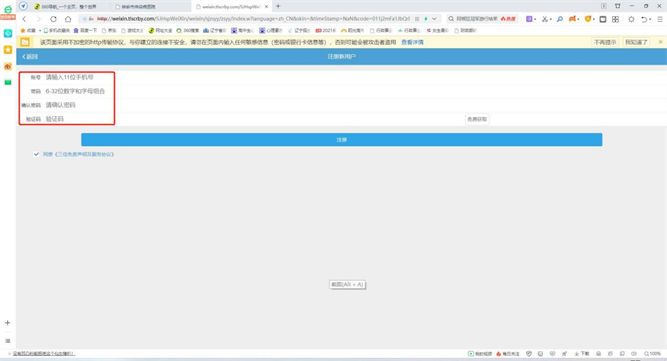This screenshot has width=667, height=361.
Task: Switch to the 360导航 browser tab
Action: pyautogui.click(x=66, y=6)
